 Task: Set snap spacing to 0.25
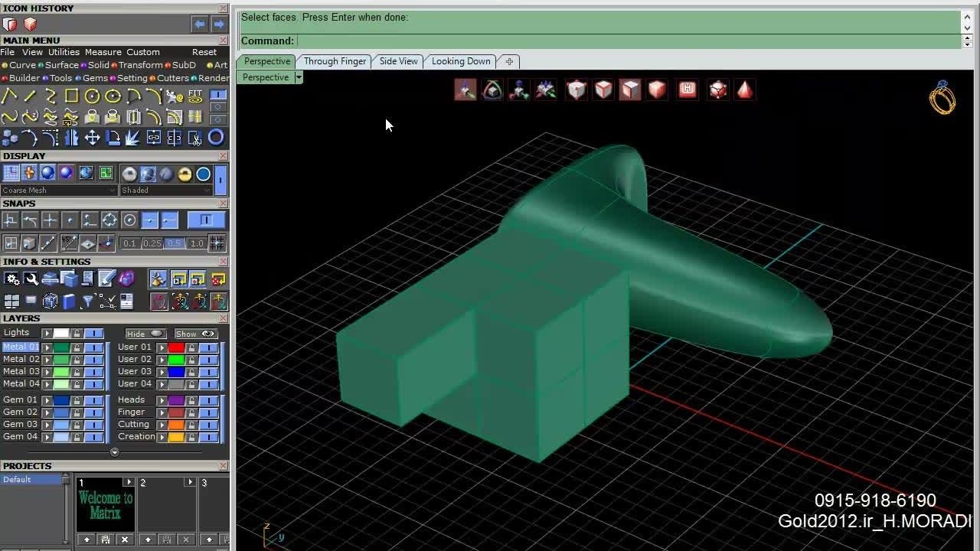pyautogui.click(x=152, y=243)
